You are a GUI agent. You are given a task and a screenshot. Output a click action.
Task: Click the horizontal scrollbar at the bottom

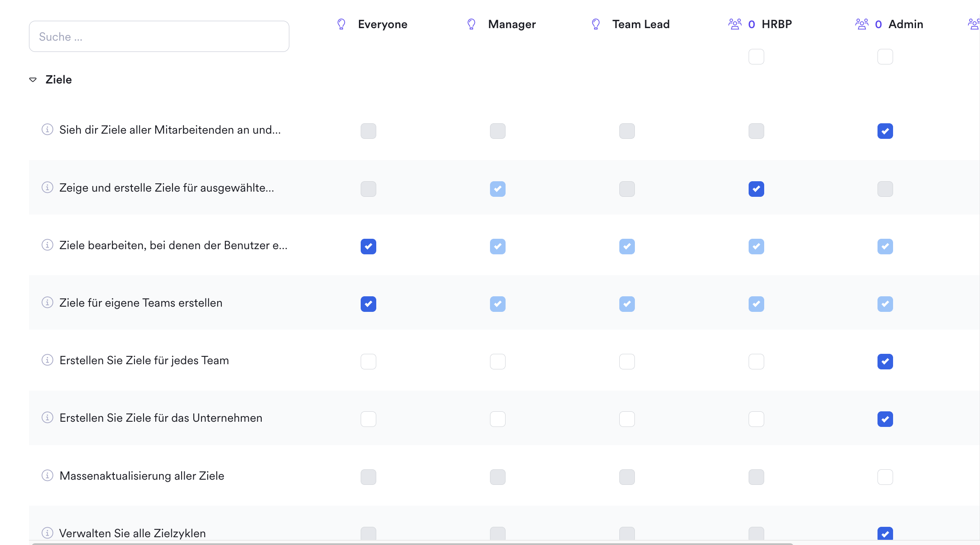point(412,543)
